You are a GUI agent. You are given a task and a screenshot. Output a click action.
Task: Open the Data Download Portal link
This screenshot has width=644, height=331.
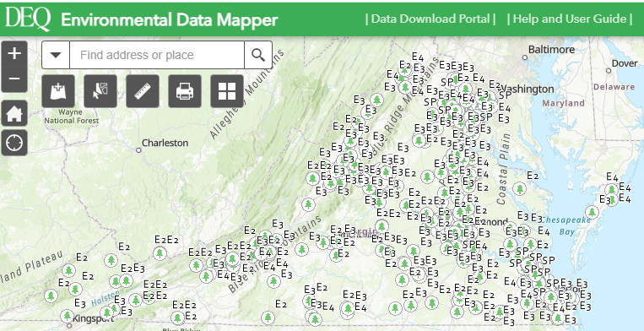point(430,19)
